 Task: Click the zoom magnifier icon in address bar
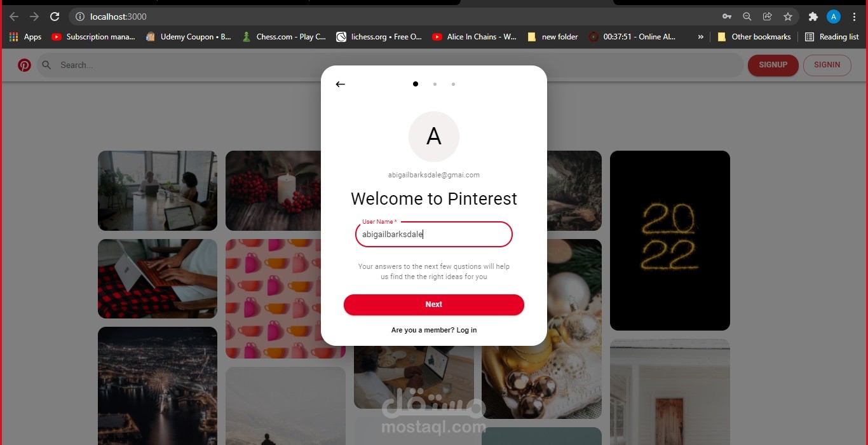pyautogui.click(x=747, y=17)
